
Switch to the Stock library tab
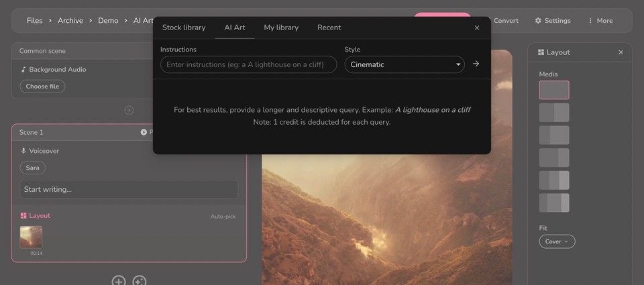[x=184, y=27]
